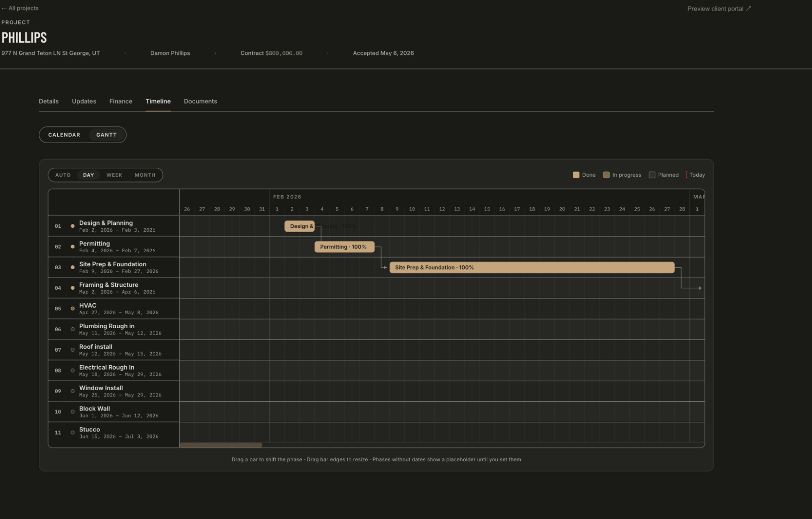Select the Framing & Structure phase name

pyautogui.click(x=109, y=285)
